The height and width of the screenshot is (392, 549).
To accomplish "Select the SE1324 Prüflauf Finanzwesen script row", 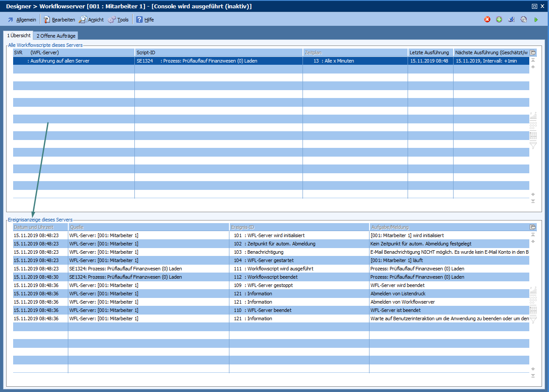I will click(201, 61).
